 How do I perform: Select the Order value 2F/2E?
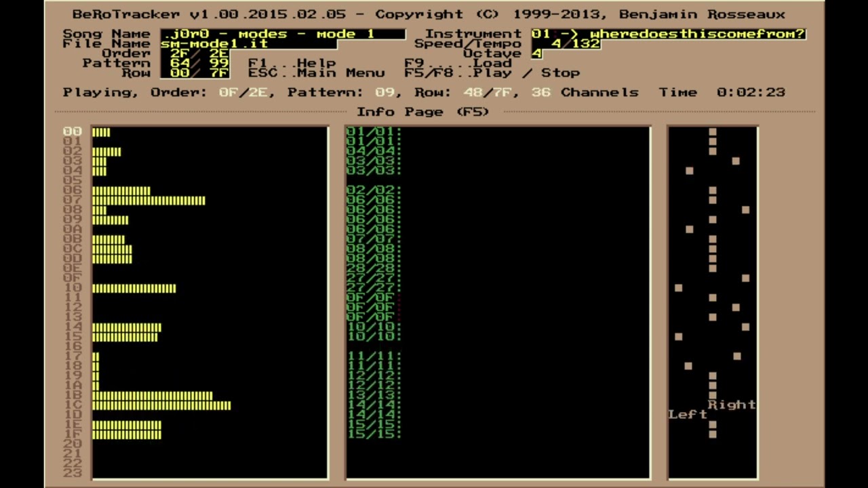195,54
